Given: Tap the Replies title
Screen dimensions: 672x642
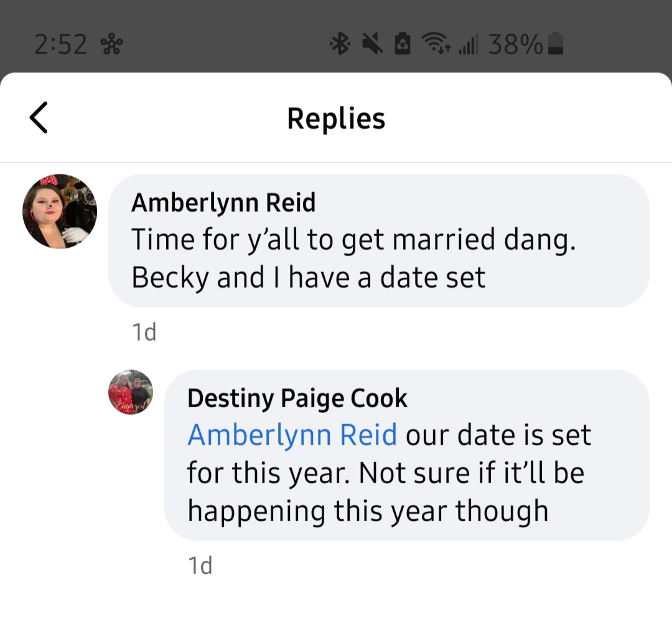Looking at the screenshot, I should pos(336,119).
